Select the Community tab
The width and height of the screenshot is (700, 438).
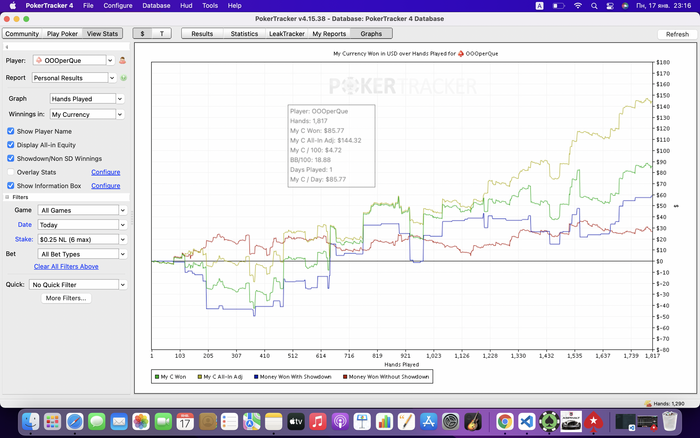(x=22, y=33)
